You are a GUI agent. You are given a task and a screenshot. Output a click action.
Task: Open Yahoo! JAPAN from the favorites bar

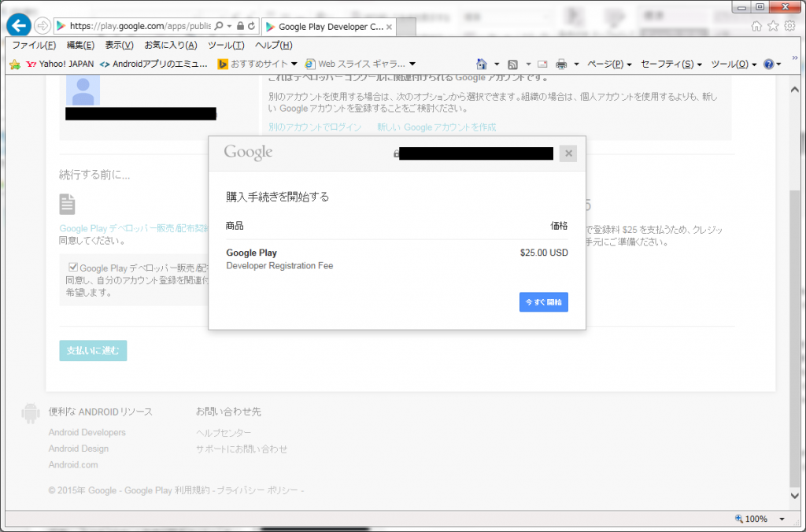[x=60, y=64]
